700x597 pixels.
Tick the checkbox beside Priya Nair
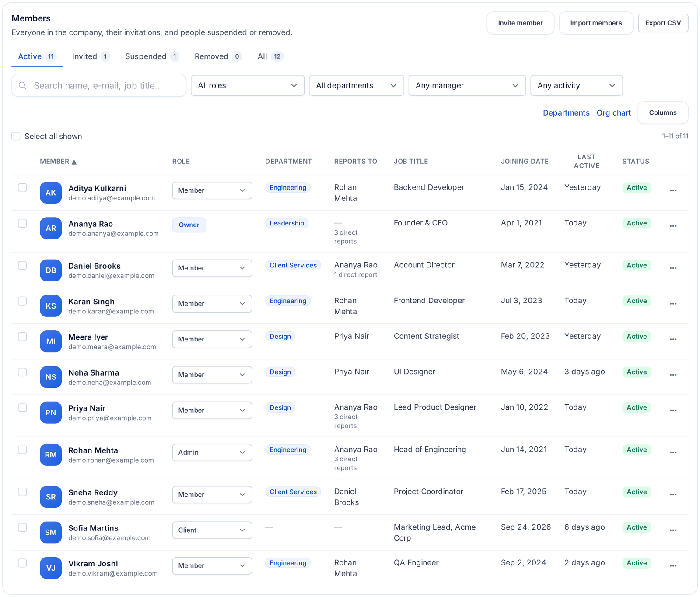point(22,408)
